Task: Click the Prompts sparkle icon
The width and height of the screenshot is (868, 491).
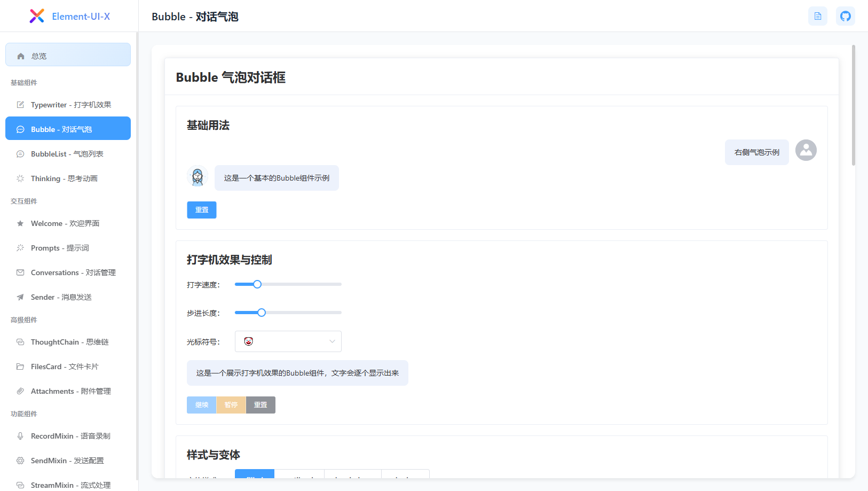Action: click(20, 248)
